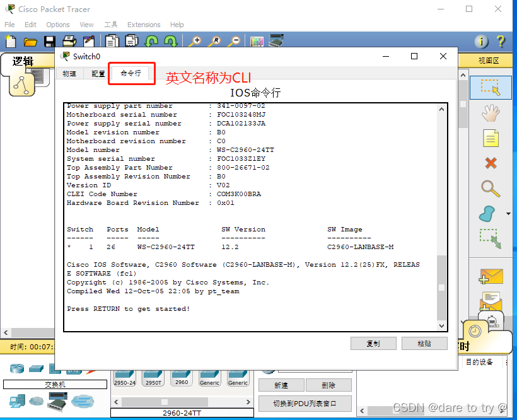517x420 pixels.
Task: Zoom in with the plus magnifier
Action: tap(195, 41)
